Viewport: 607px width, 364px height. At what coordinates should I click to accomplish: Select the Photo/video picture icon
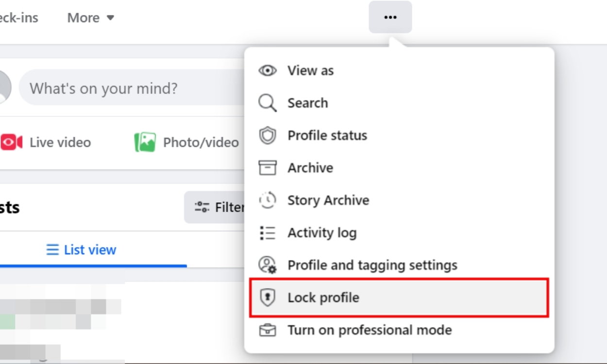[x=145, y=142]
